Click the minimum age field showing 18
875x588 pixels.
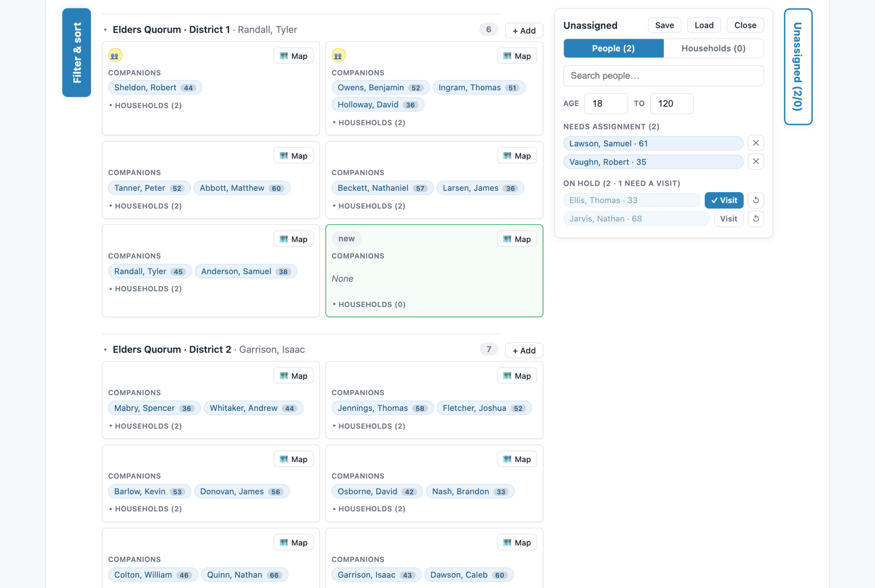point(606,103)
